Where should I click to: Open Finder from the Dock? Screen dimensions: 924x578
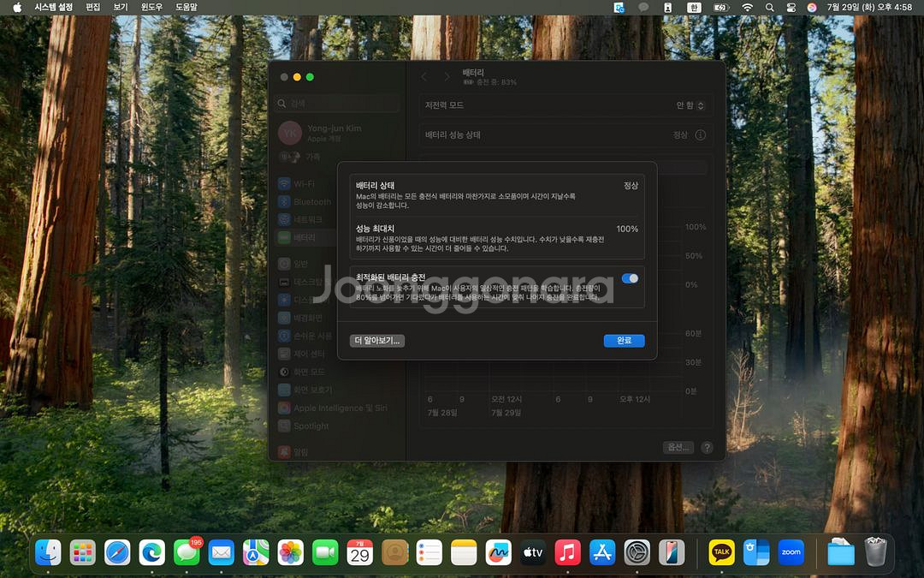click(x=48, y=552)
